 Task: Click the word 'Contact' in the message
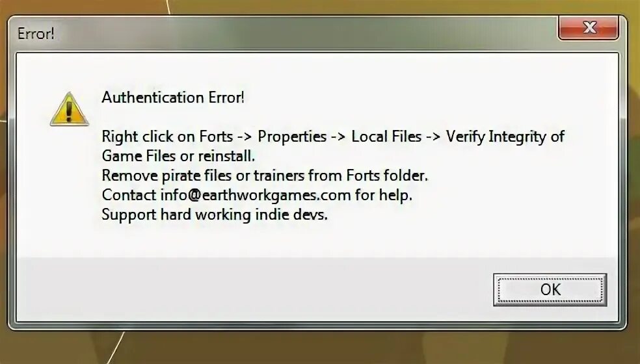point(129,195)
